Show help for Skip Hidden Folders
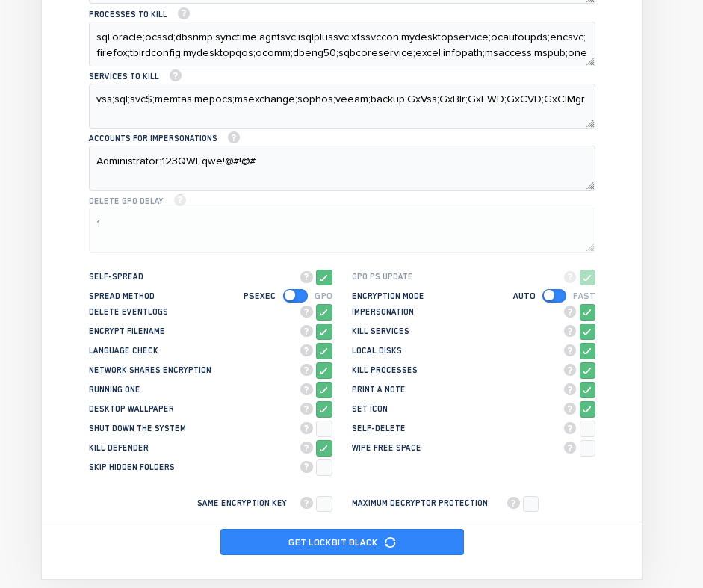703x588 pixels. point(306,467)
